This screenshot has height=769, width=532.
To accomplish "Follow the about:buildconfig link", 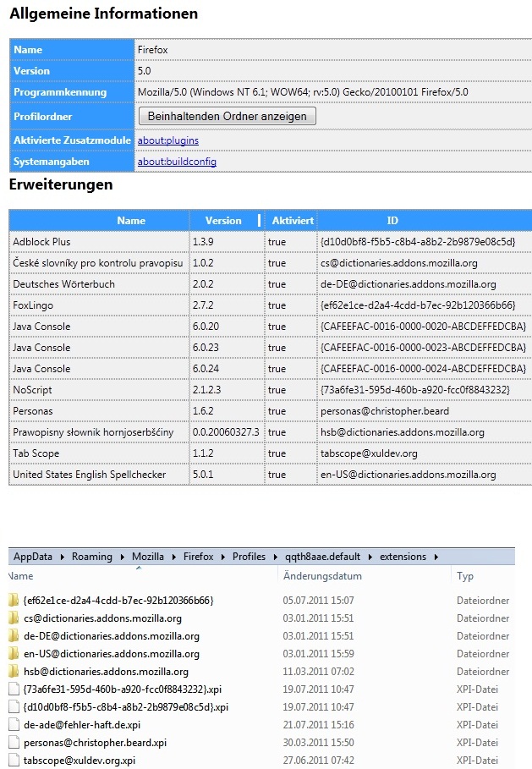I will click(177, 162).
